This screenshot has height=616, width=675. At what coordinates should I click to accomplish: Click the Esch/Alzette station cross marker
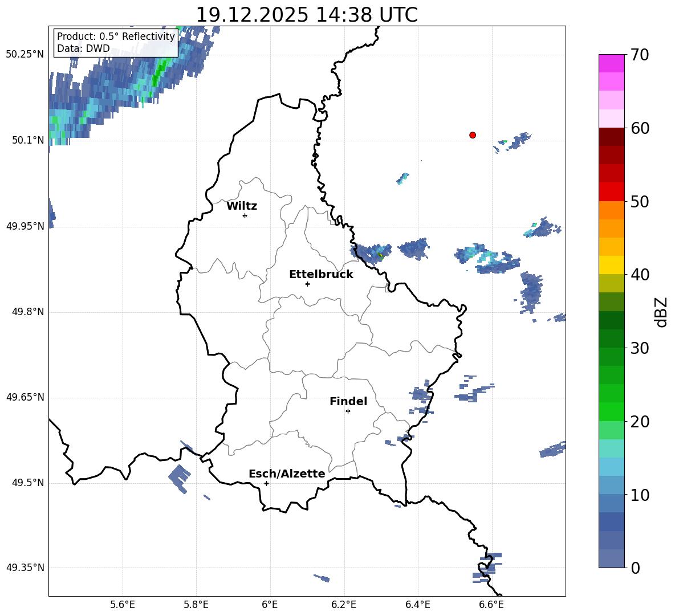coord(266,483)
